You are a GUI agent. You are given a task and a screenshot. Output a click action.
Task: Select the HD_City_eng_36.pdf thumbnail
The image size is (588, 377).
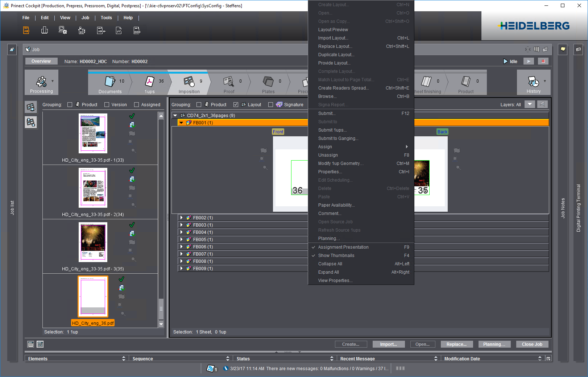[x=93, y=297]
